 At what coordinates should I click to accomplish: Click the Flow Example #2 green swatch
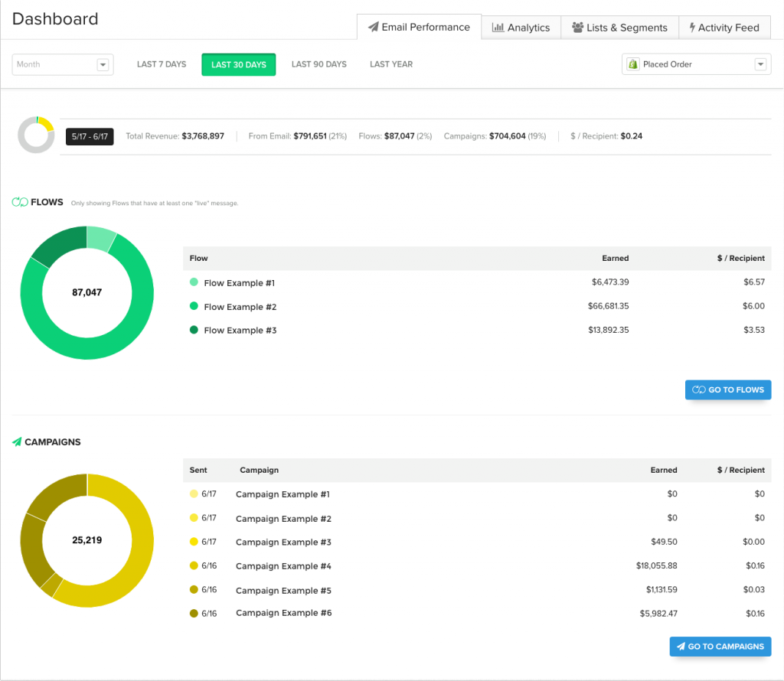194,306
